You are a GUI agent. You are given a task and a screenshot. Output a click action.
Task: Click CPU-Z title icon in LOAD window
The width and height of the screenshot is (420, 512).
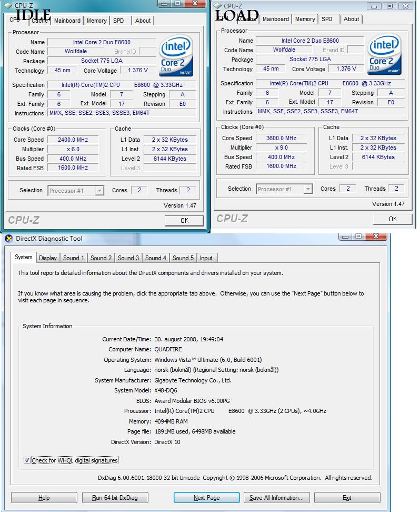click(217, 6)
